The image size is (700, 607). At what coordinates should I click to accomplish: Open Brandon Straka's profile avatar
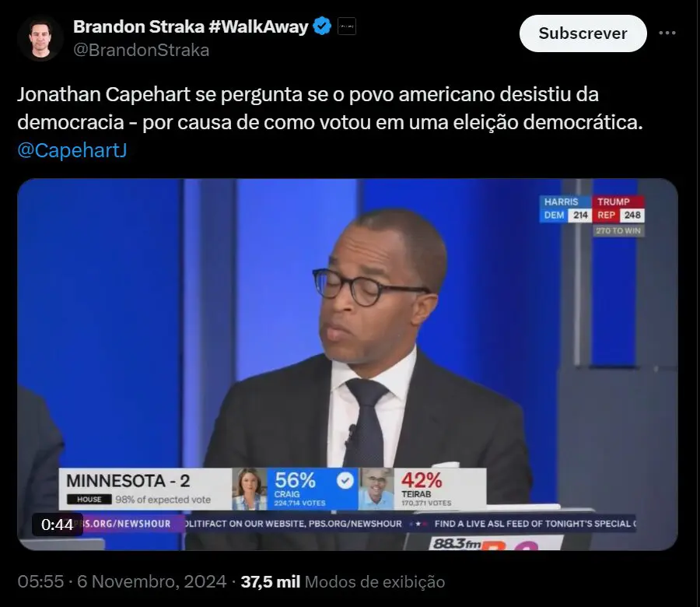tap(40, 38)
